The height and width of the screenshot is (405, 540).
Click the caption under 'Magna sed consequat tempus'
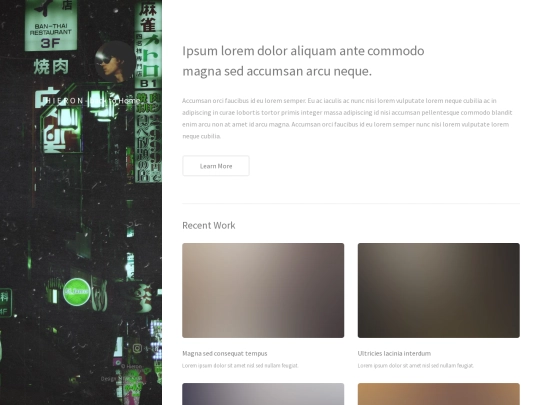[240, 365]
